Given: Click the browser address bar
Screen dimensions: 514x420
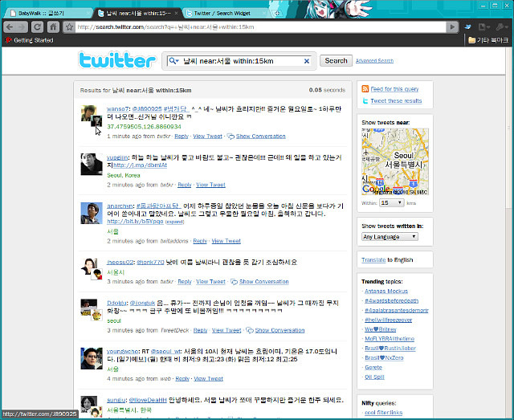Looking at the screenshot, I should pyautogui.click(x=260, y=27).
